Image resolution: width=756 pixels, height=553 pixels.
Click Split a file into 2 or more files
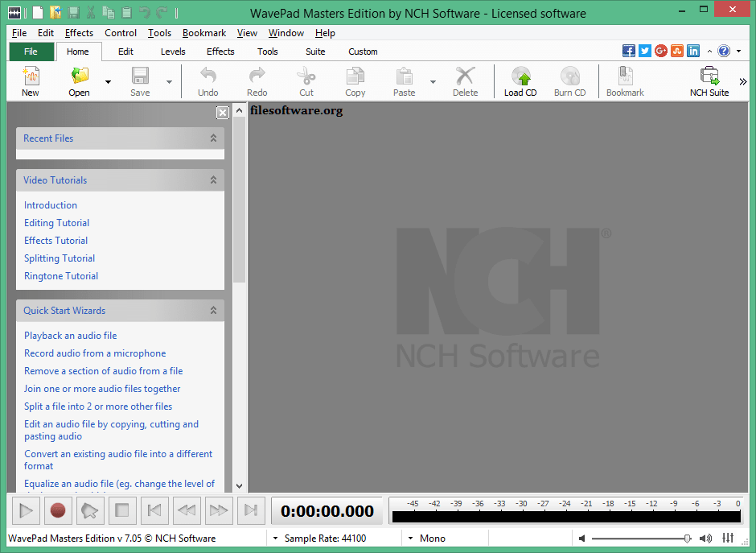pos(98,406)
